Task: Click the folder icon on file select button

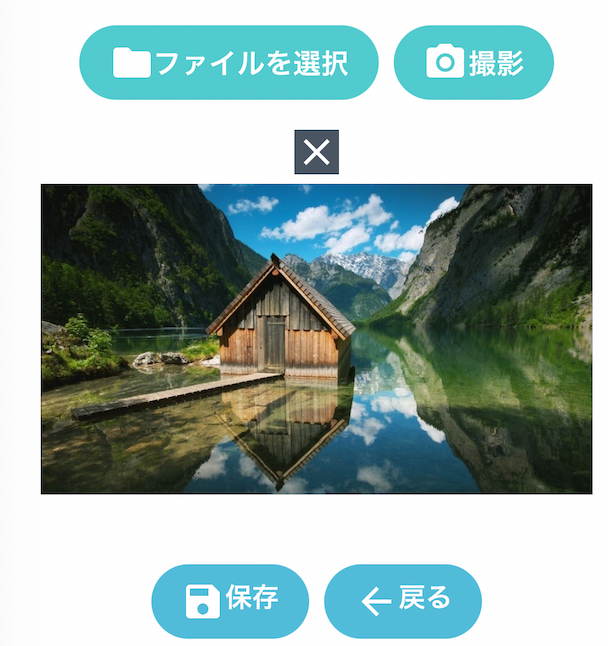Action: coord(131,63)
